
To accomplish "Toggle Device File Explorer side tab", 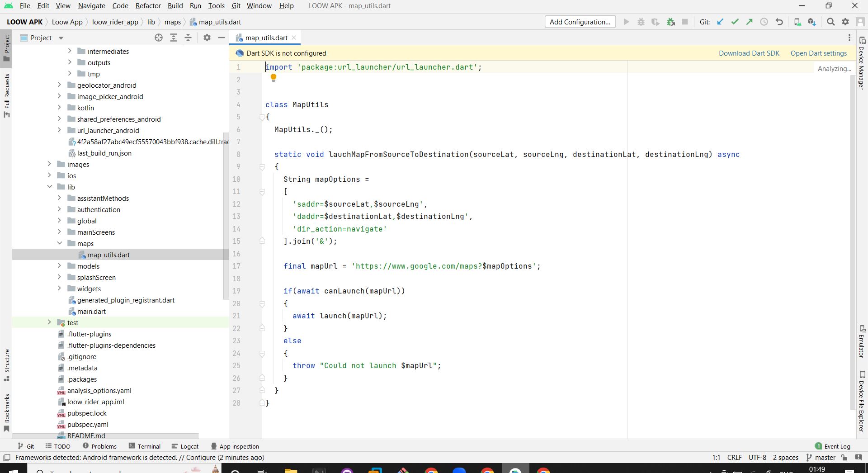I will tap(862, 402).
